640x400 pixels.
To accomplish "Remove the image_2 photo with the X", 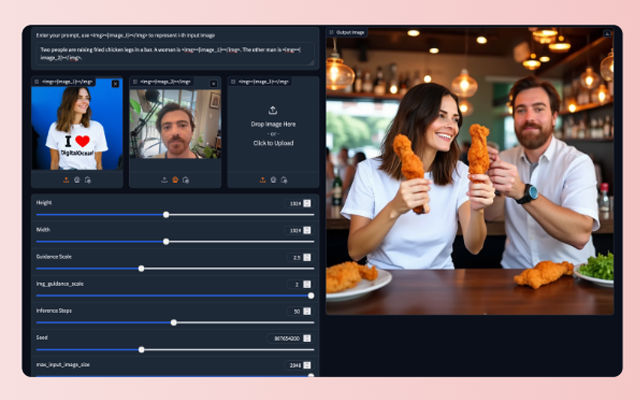I will tap(213, 84).
